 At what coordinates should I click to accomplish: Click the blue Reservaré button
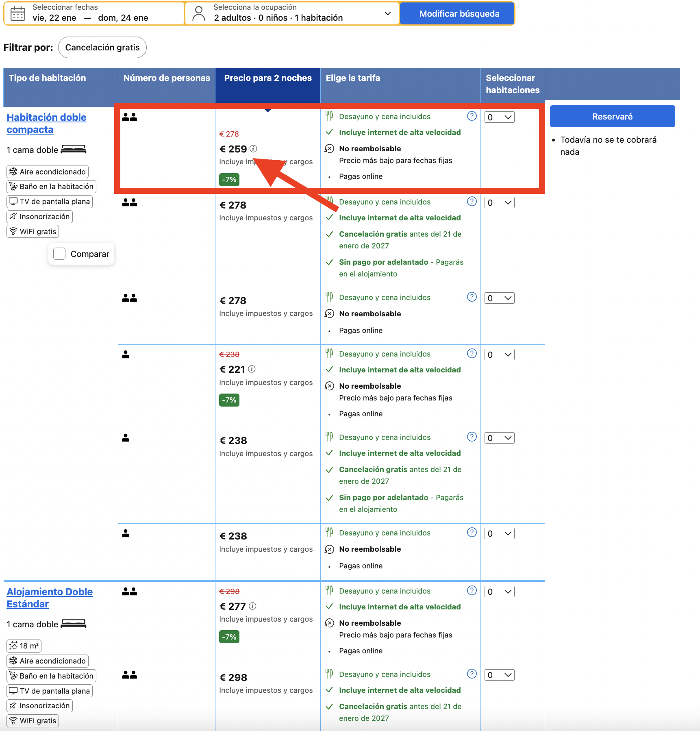tap(612, 116)
